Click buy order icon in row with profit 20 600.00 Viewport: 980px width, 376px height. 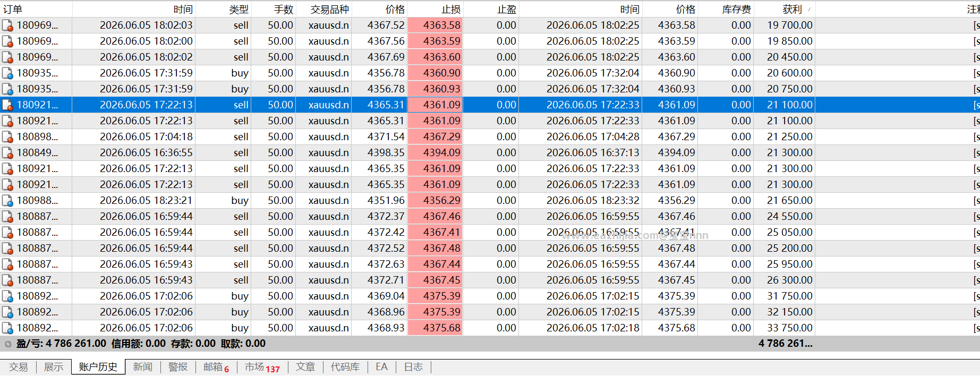(7, 73)
